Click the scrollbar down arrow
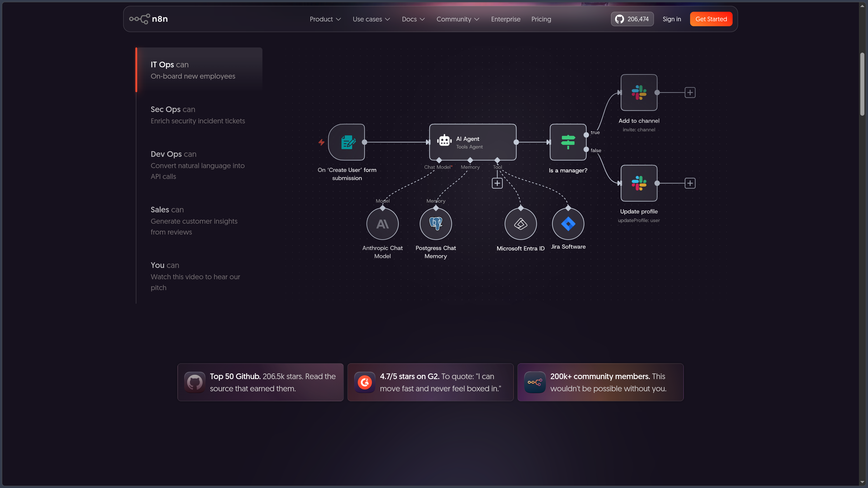 [x=862, y=482]
